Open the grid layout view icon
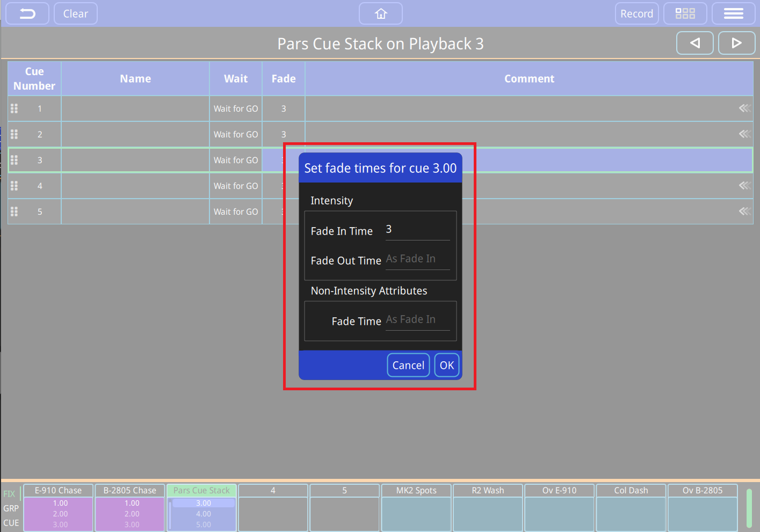The image size is (760, 532). [x=685, y=13]
